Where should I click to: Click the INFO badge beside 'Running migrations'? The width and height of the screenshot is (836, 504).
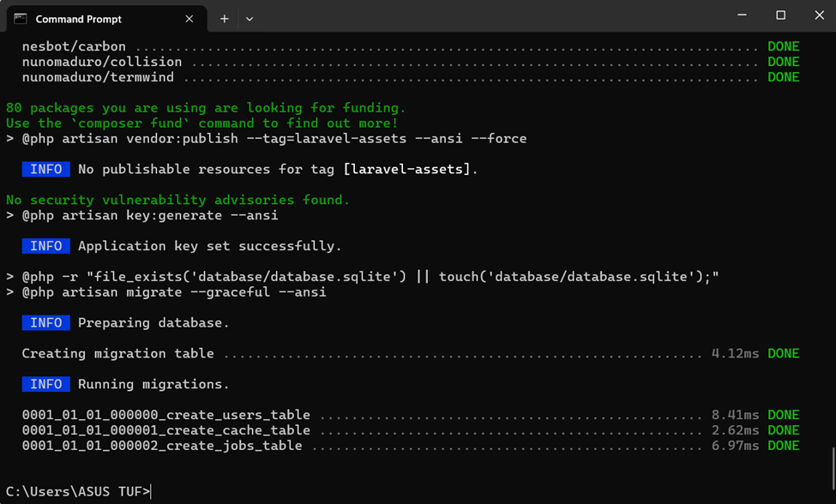[x=46, y=384]
